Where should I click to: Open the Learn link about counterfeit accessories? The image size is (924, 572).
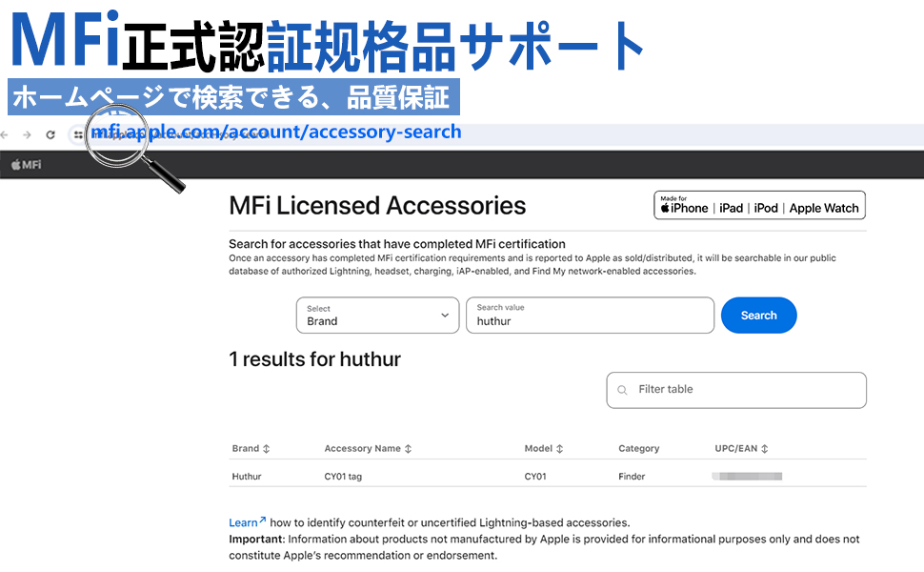241,521
